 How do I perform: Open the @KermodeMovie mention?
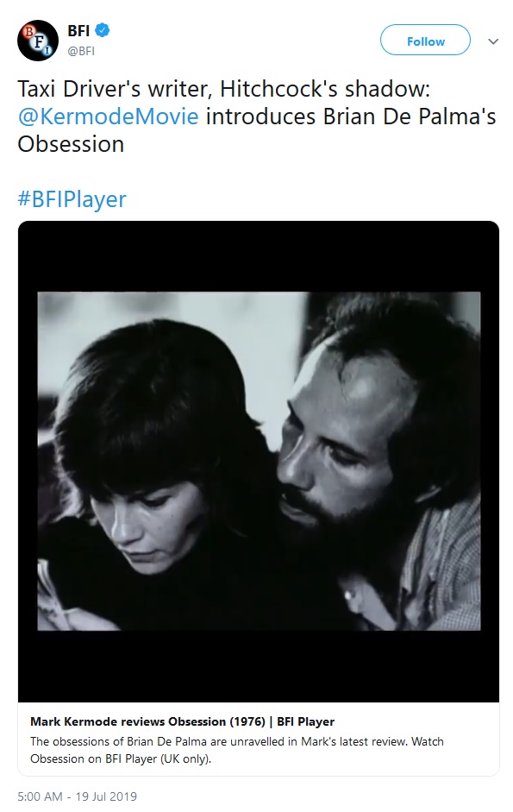[x=108, y=116]
